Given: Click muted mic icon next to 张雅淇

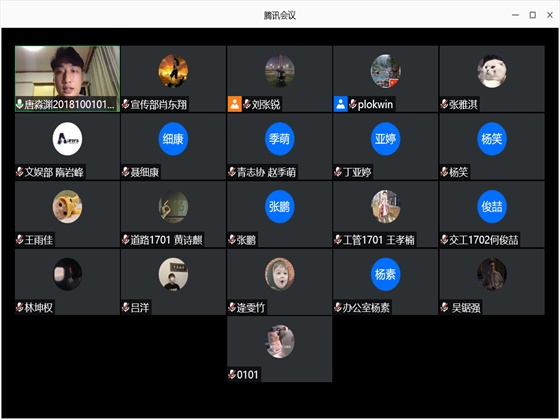Looking at the screenshot, I should click(x=444, y=104).
